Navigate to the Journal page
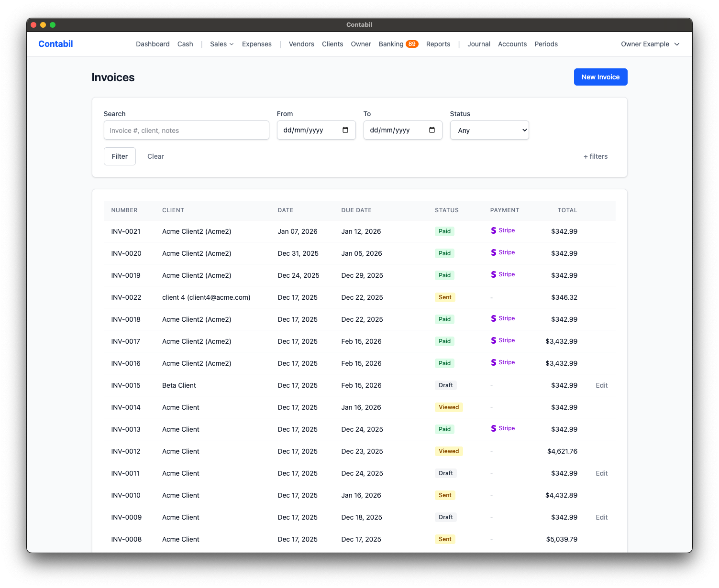 [x=478, y=44]
